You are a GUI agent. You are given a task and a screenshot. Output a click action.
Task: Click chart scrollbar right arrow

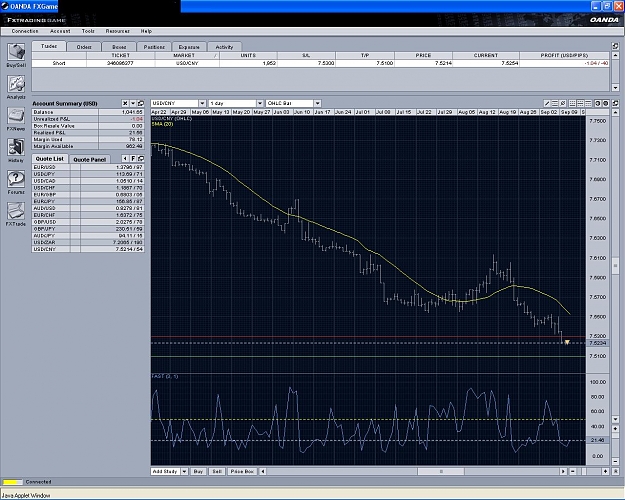[x=563, y=471]
